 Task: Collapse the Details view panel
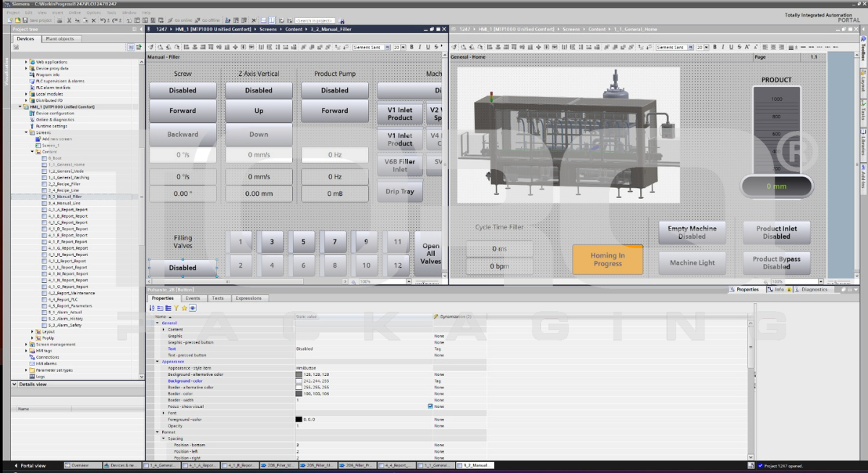point(15,385)
